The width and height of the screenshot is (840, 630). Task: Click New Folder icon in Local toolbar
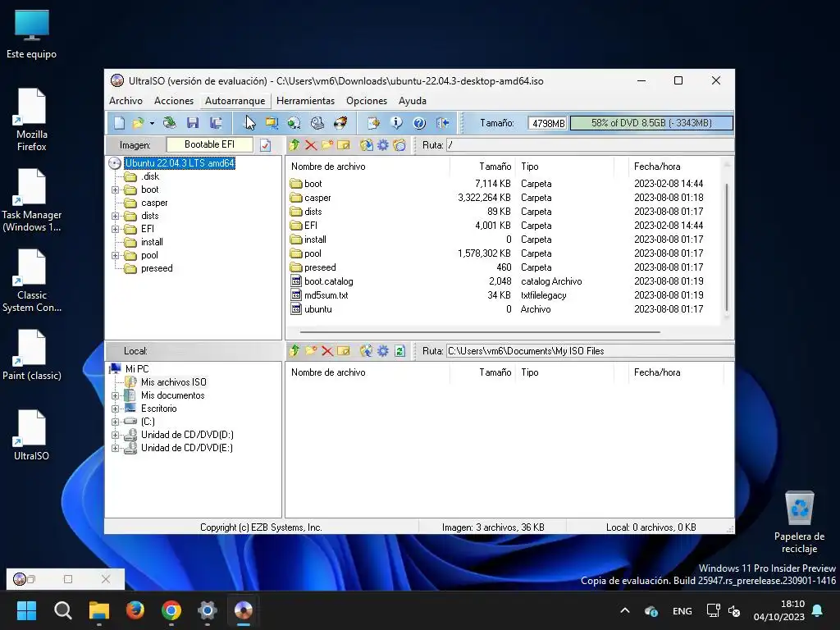pyautogui.click(x=311, y=351)
